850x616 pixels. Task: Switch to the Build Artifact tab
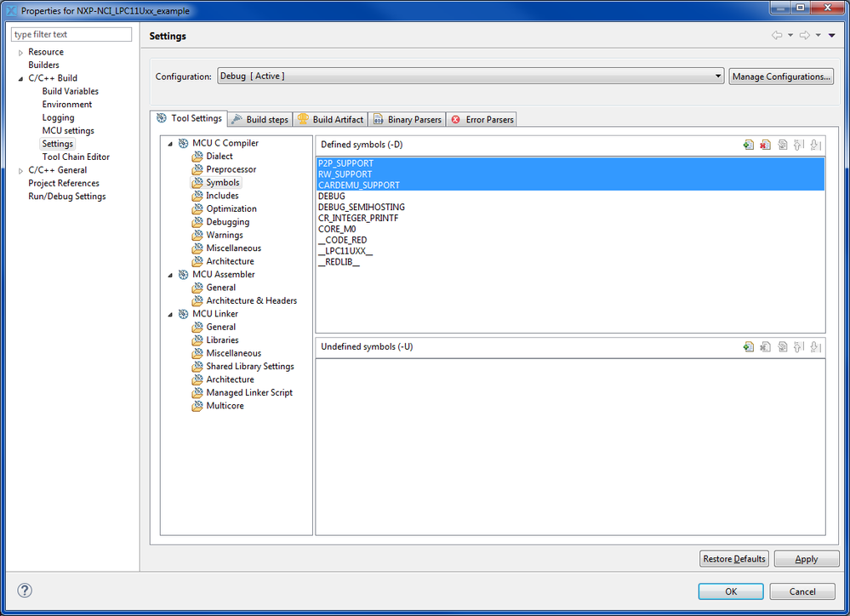tap(331, 119)
